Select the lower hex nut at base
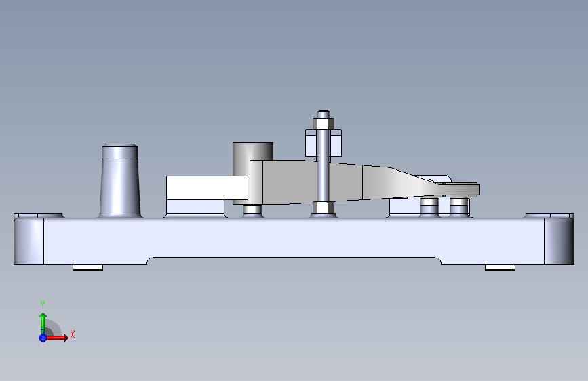 (324, 207)
